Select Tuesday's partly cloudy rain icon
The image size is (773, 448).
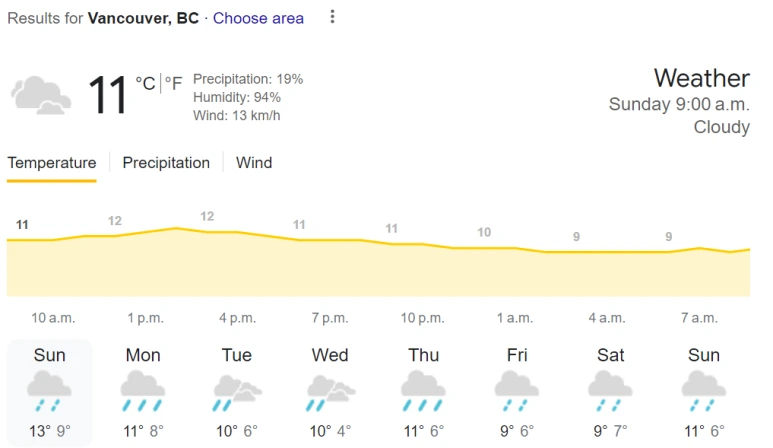tap(237, 392)
